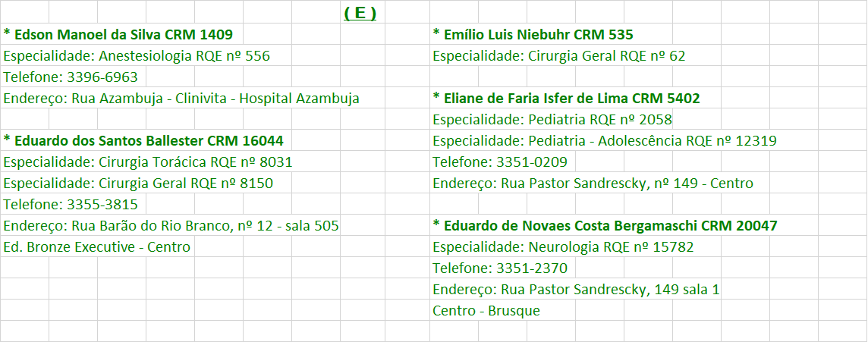Click the Telefone: 3355-3815 cell
The width and height of the screenshot is (868, 342).
(x=71, y=205)
